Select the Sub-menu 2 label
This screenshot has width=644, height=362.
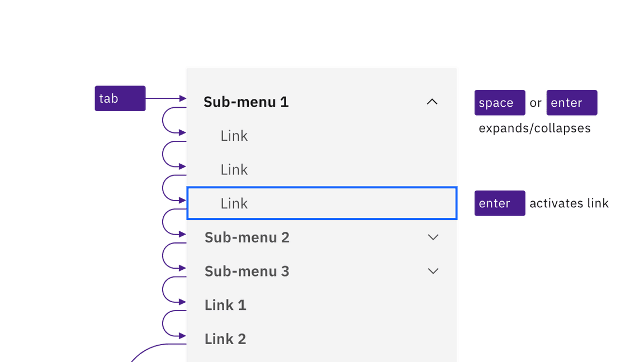[247, 237]
